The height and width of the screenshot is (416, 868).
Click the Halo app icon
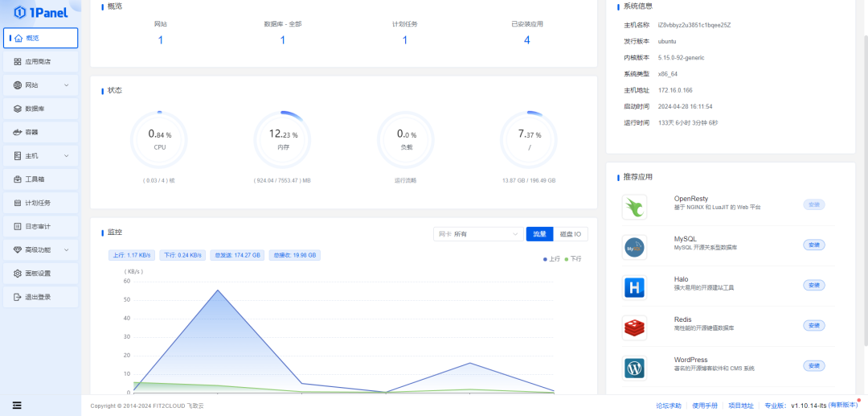634,287
